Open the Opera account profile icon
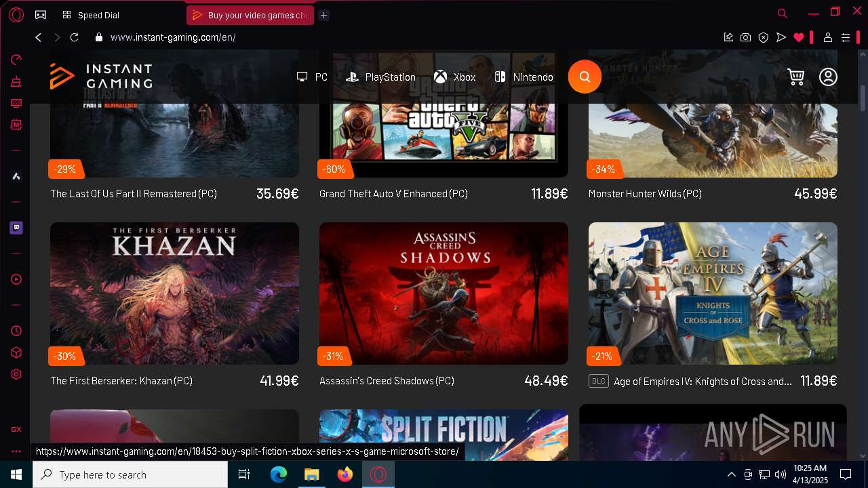Screen dimensions: 868x488 [x=828, y=37]
